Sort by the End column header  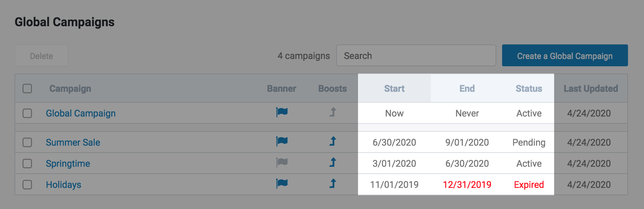(467, 88)
